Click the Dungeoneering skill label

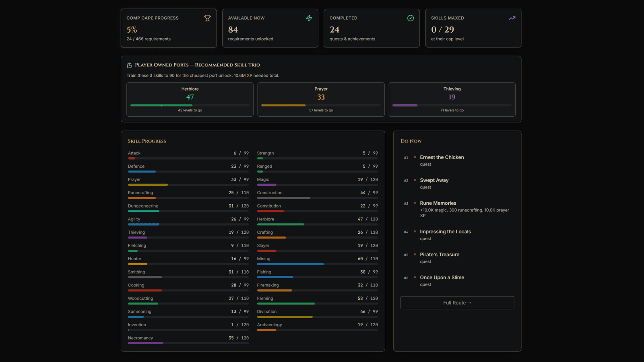pos(143,206)
